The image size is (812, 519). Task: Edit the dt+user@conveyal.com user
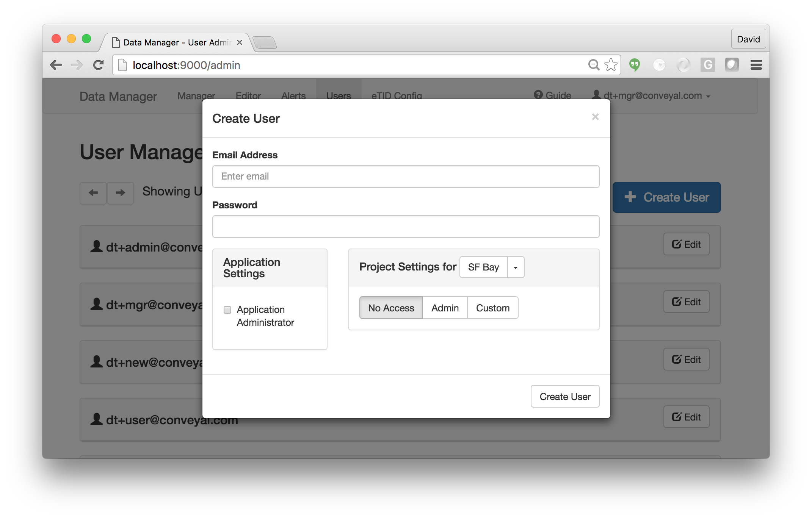click(x=686, y=417)
